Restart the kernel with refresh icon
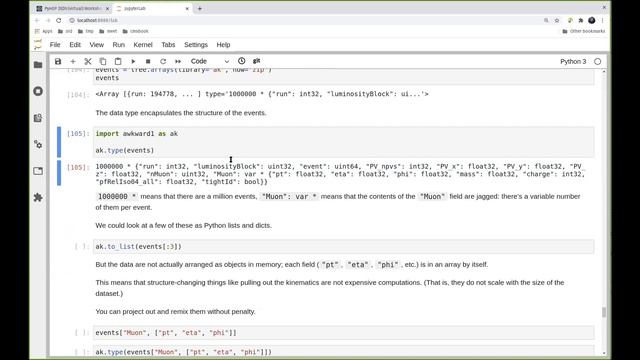The height and width of the screenshot is (360, 640). (x=163, y=61)
